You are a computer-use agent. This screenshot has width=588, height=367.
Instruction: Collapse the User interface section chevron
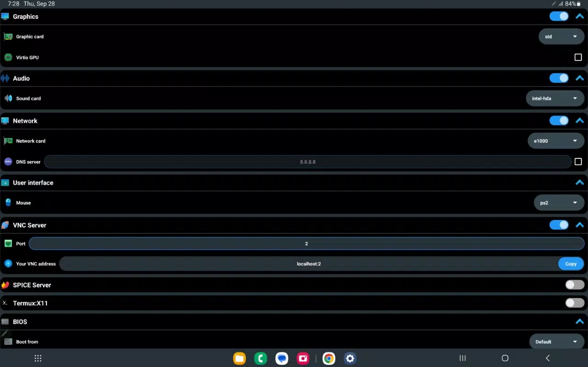coord(580,182)
